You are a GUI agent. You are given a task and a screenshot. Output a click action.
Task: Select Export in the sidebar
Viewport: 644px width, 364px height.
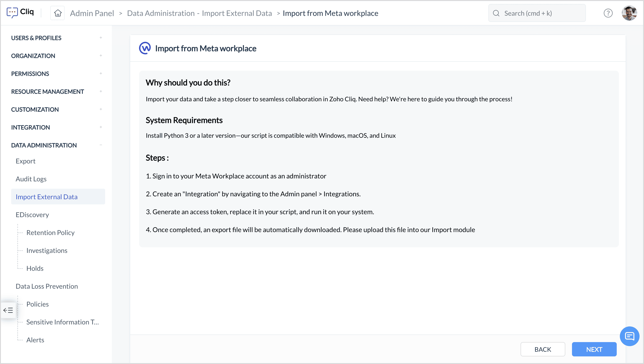click(x=25, y=161)
